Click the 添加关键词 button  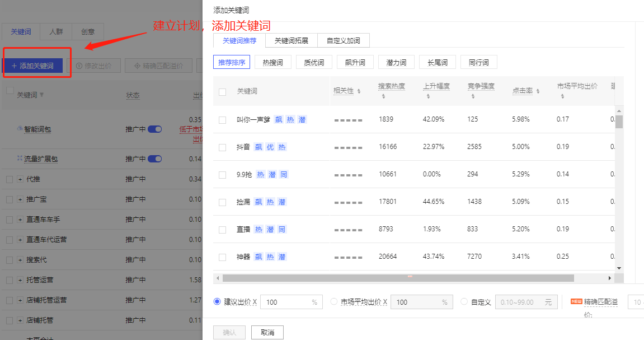(x=33, y=66)
